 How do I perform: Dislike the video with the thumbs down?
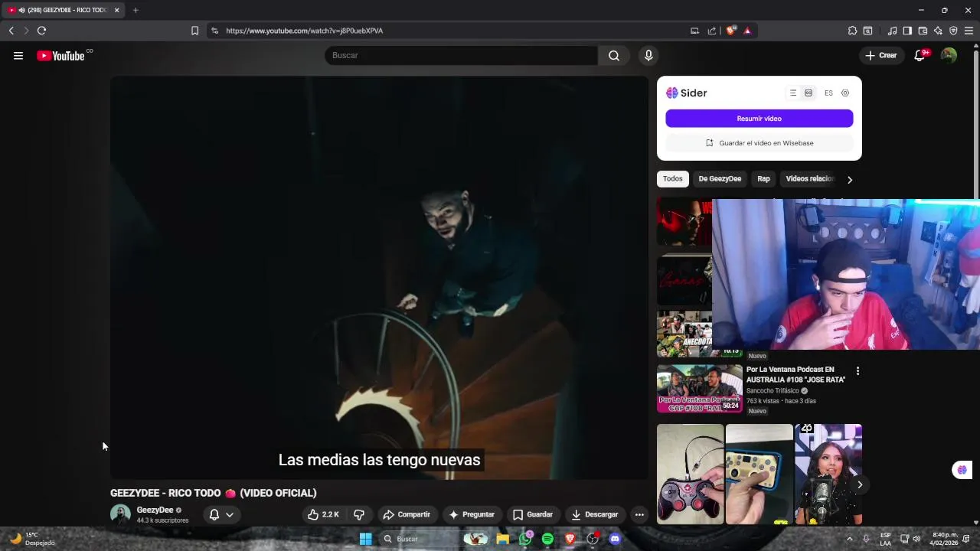(x=358, y=514)
